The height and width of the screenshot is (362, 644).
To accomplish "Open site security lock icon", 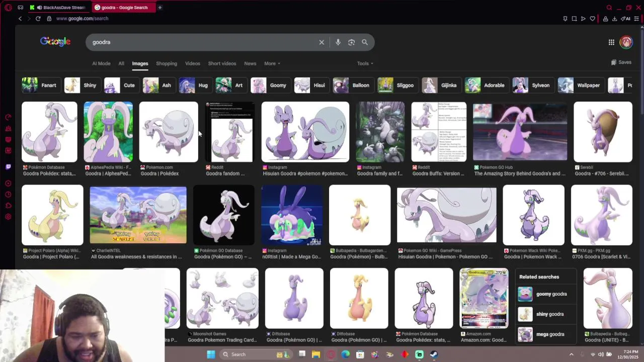I will pos(49,19).
